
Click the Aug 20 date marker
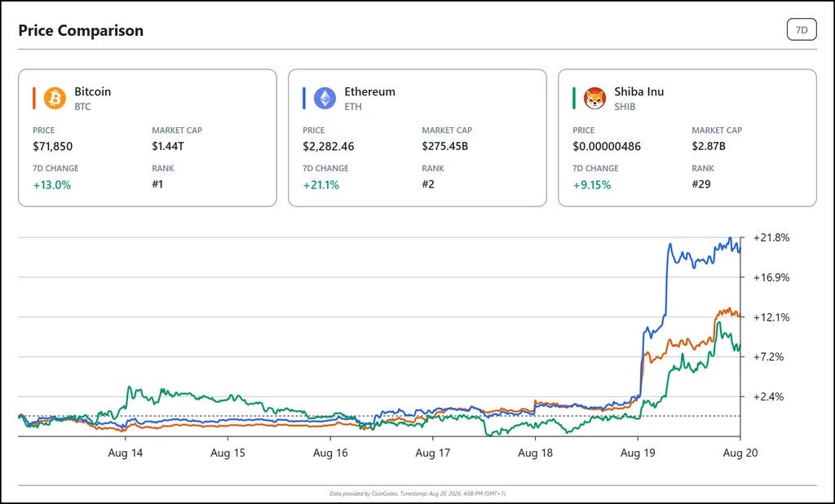point(740,453)
